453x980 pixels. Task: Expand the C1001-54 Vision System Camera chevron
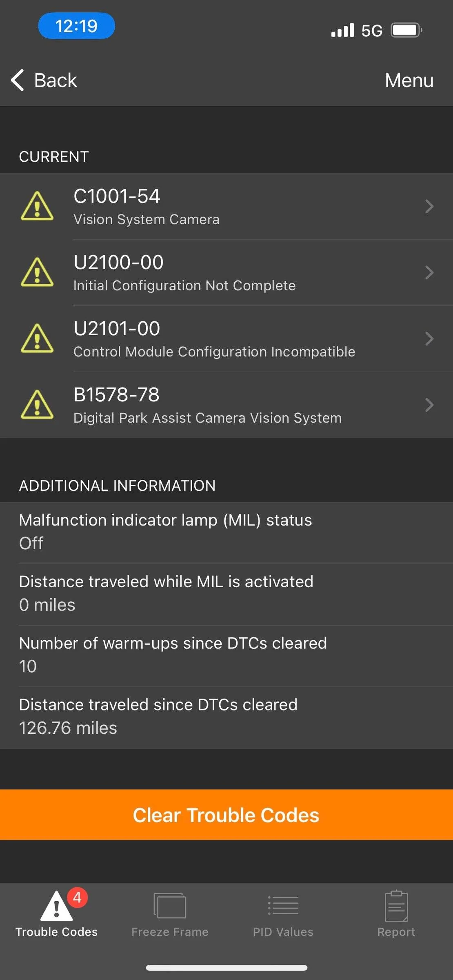pos(429,206)
